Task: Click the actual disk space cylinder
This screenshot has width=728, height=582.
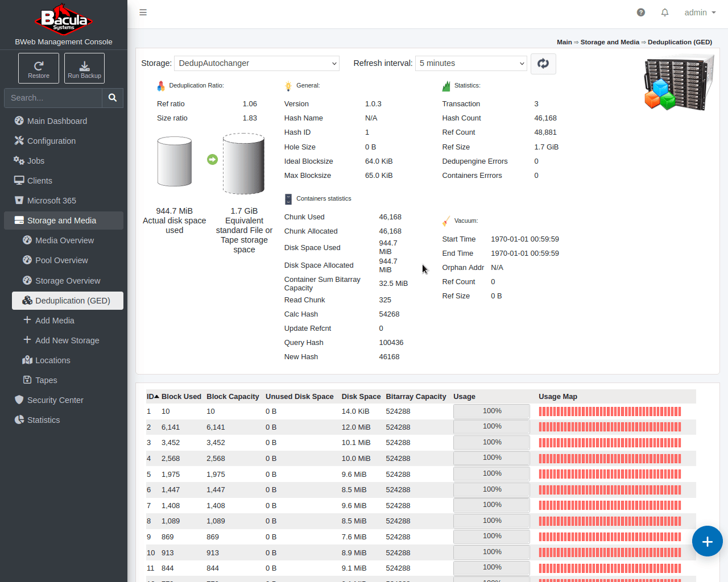Action: pos(175,161)
